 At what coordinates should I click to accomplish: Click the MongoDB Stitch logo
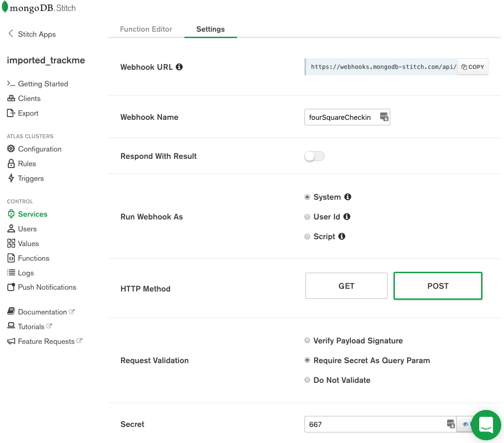coord(39,8)
